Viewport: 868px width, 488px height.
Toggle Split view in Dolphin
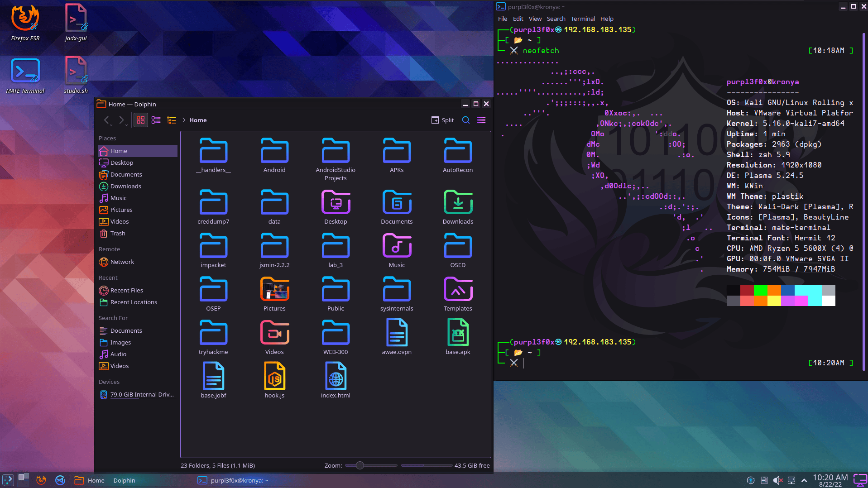[x=442, y=120]
